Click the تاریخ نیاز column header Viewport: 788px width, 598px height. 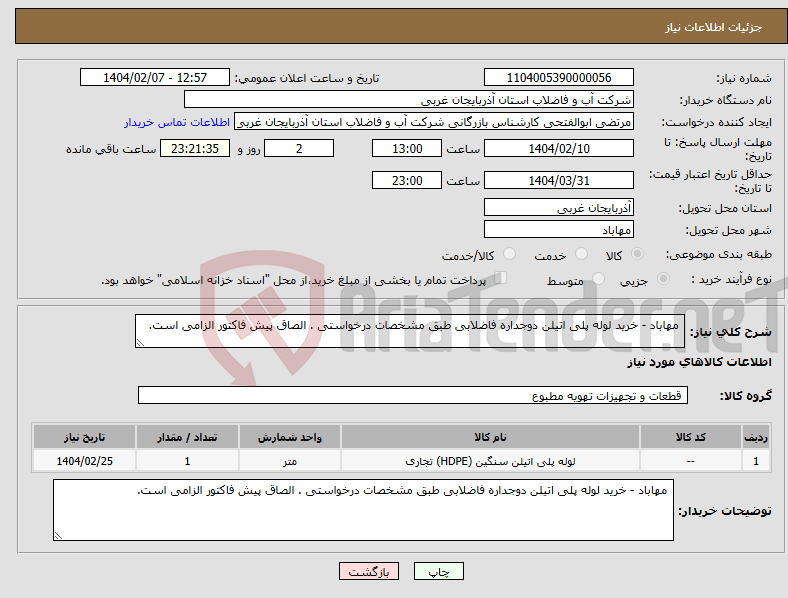(x=84, y=437)
